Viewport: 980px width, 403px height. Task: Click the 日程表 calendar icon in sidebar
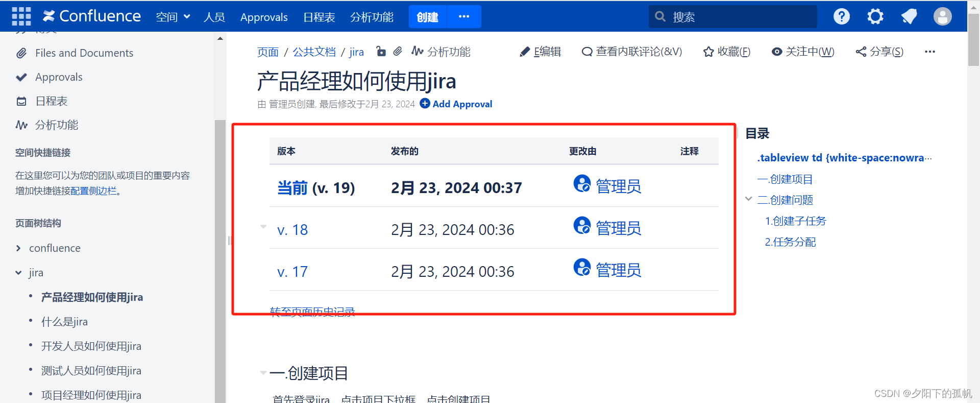(21, 101)
